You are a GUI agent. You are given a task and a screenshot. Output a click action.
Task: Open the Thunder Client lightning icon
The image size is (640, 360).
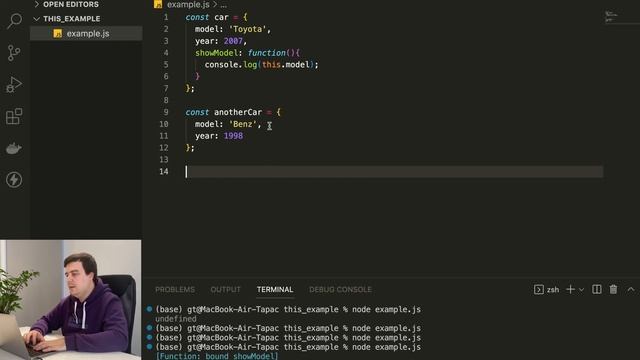pos(14,180)
